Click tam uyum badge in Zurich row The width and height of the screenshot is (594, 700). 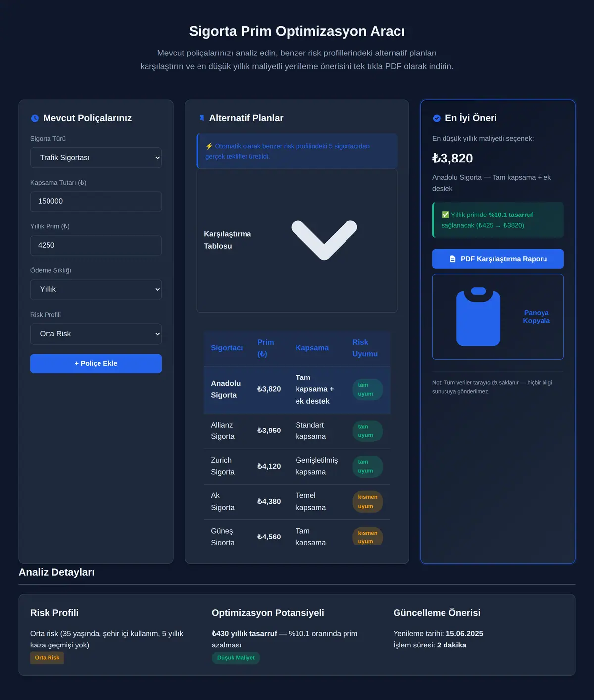367,466
